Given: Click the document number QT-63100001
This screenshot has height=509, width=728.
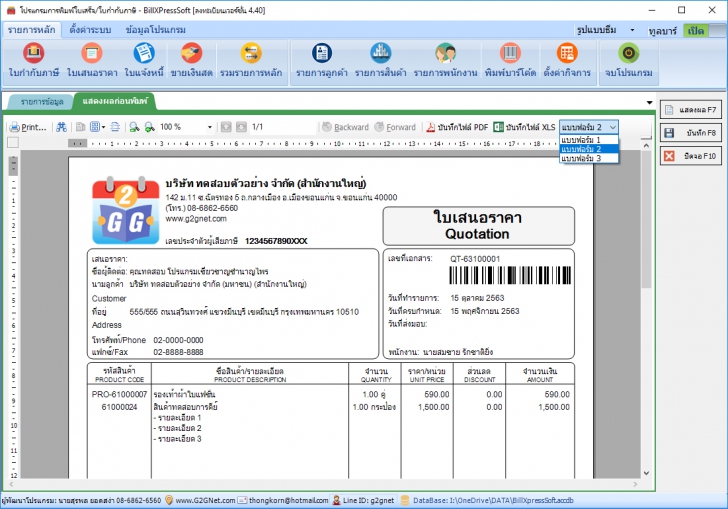Looking at the screenshot, I should tap(475, 259).
